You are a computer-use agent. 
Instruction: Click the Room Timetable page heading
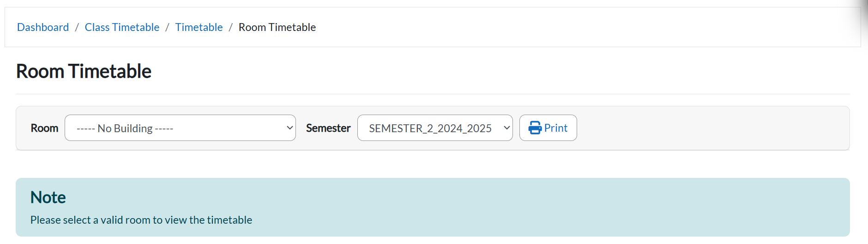pyautogui.click(x=84, y=71)
